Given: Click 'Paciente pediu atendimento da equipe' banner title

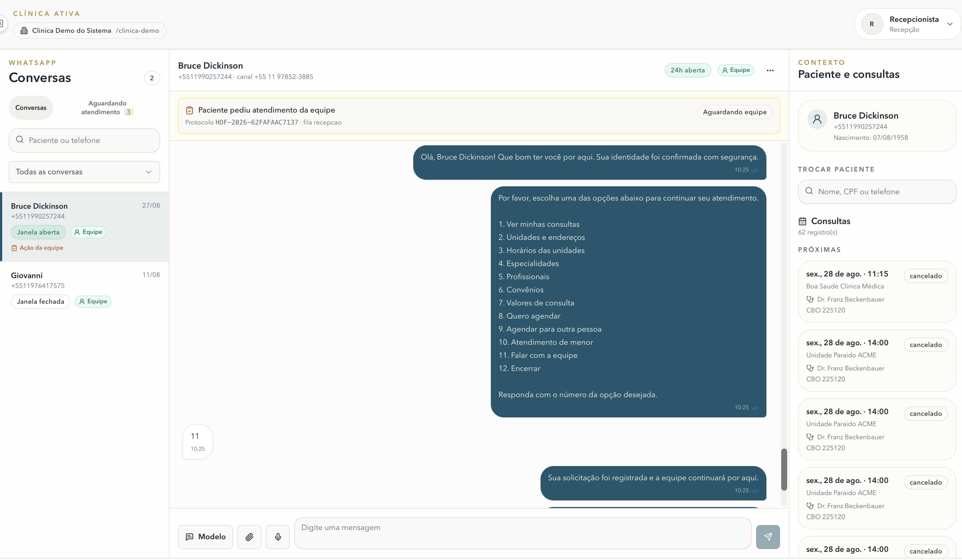Looking at the screenshot, I should coord(267,110).
